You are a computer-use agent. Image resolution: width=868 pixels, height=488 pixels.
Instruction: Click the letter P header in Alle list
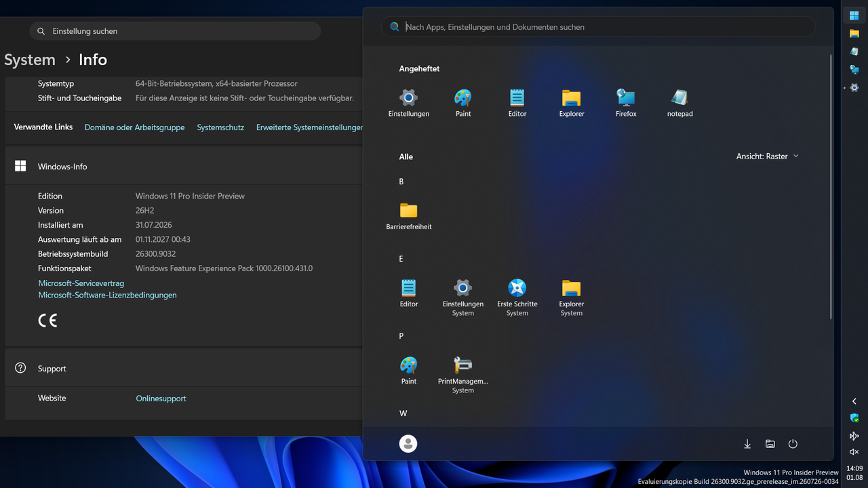(401, 336)
